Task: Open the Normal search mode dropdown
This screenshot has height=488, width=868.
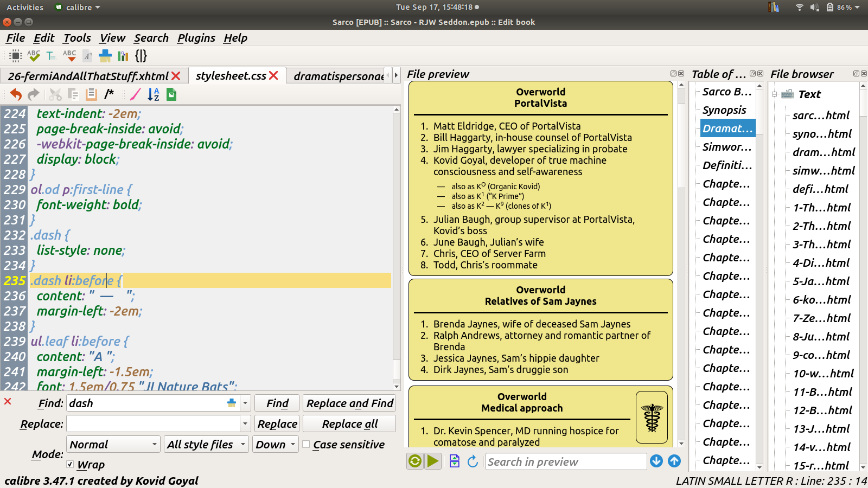Action: click(113, 444)
